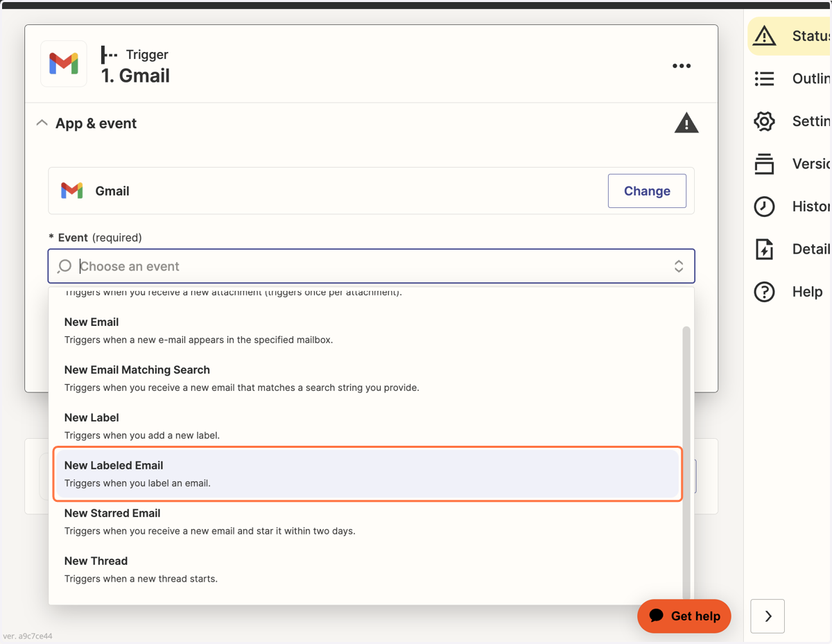Click the search magnifier in event field
The image size is (832, 644).
(64, 266)
